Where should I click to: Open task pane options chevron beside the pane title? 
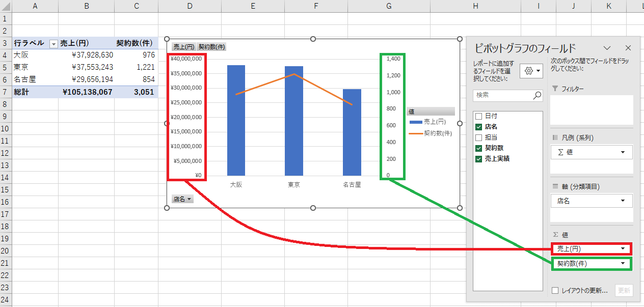[x=607, y=48]
